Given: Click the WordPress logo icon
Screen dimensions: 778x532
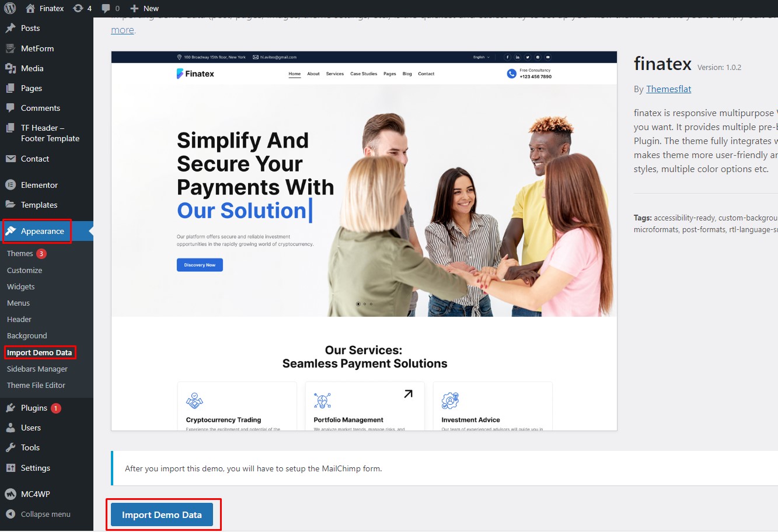Looking at the screenshot, I should tap(10, 8).
